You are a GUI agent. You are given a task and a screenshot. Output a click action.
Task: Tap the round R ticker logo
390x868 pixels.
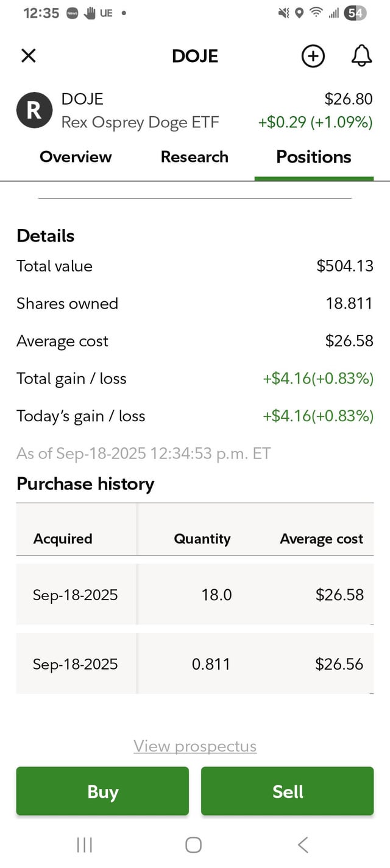(x=34, y=110)
